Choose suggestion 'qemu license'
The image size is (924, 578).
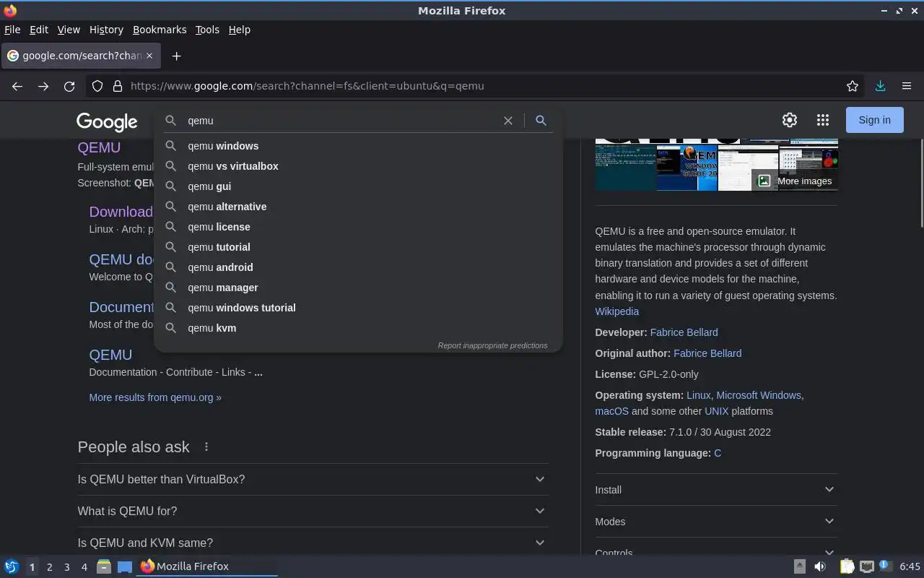click(x=358, y=227)
